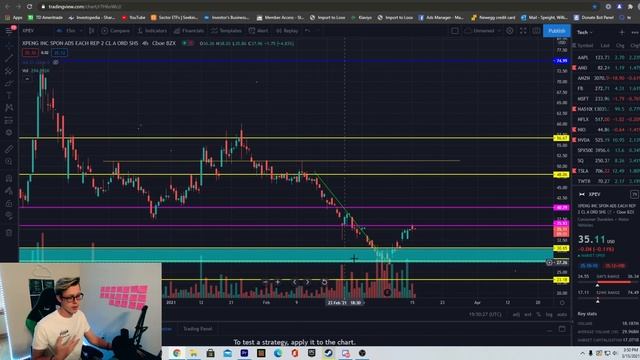The height and width of the screenshot is (360, 640).
Task: Select TSLA in the watchlist
Action: tap(607, 171)
